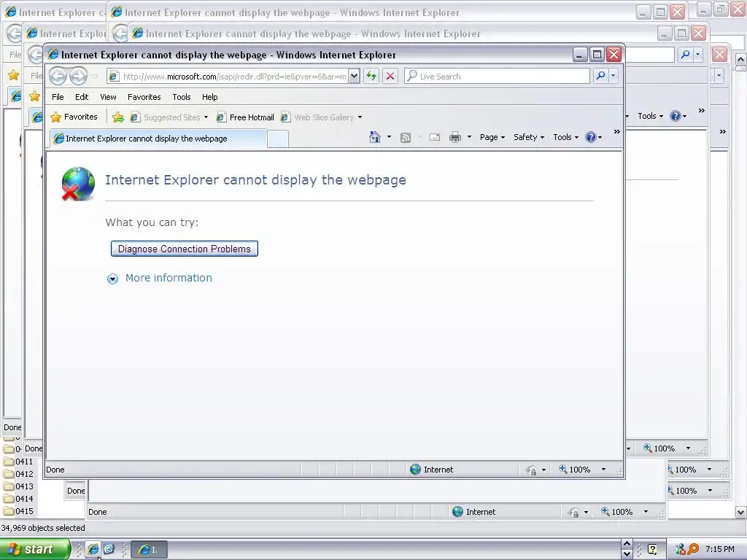Open the Help menu
The width and height of the screenshot is (747, 560).
click(x=209, y=97)
